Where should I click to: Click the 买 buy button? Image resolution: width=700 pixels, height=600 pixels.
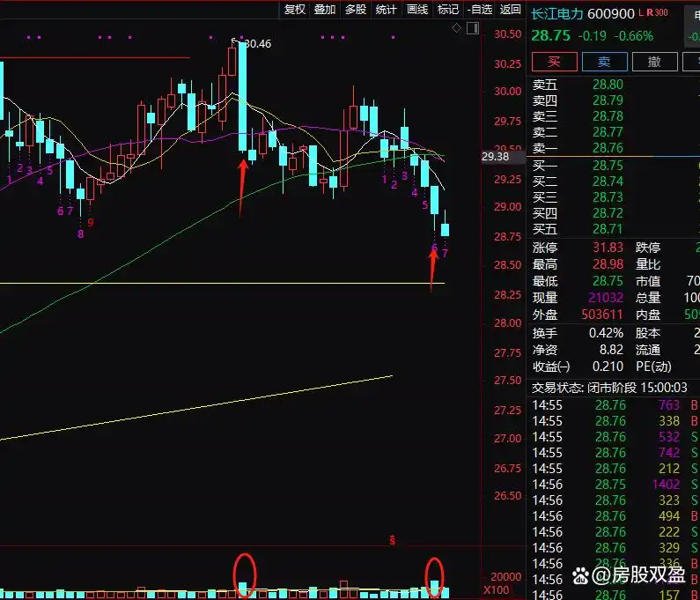coord(554,62)
